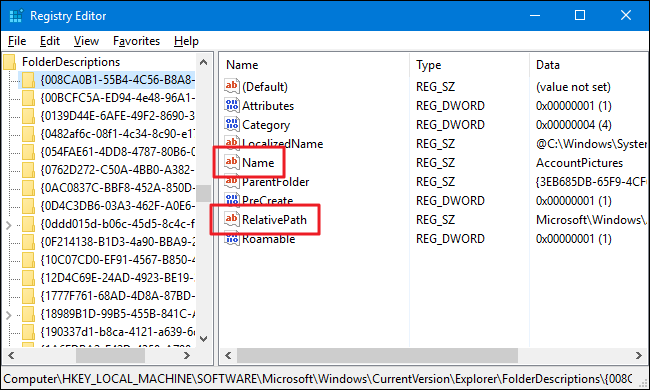650x390 pixels.
Task: Open the Favorites menu
Action: coord(136,41)
